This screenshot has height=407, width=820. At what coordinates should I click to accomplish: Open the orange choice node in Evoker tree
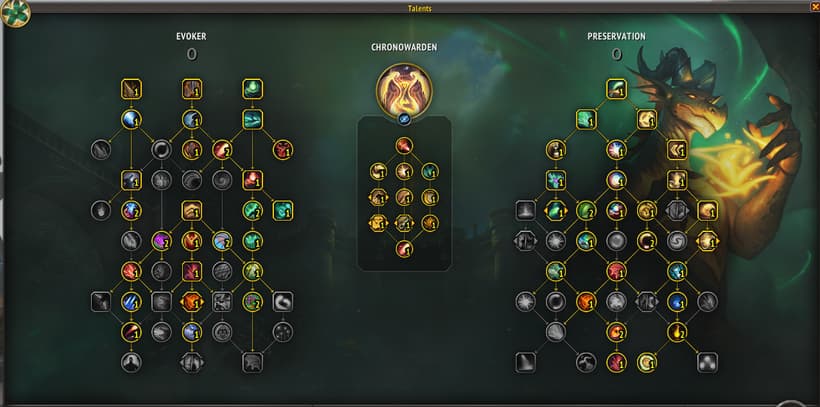click(x=192, y=302)
